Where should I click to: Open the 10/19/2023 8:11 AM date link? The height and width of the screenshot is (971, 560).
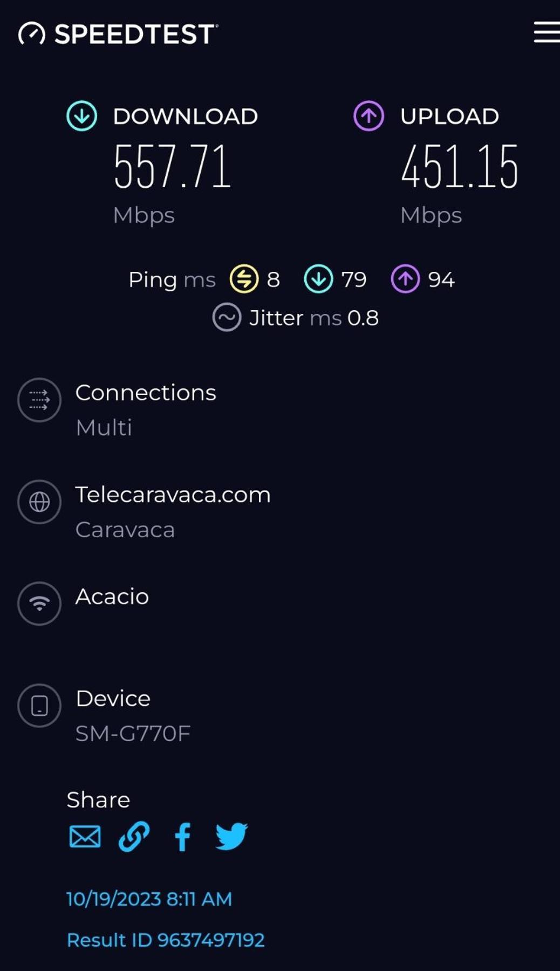[x=149, y=899]
